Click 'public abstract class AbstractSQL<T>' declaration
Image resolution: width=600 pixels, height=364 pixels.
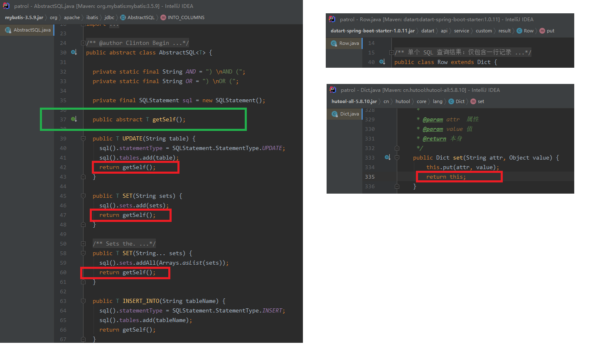coord(149,52)
